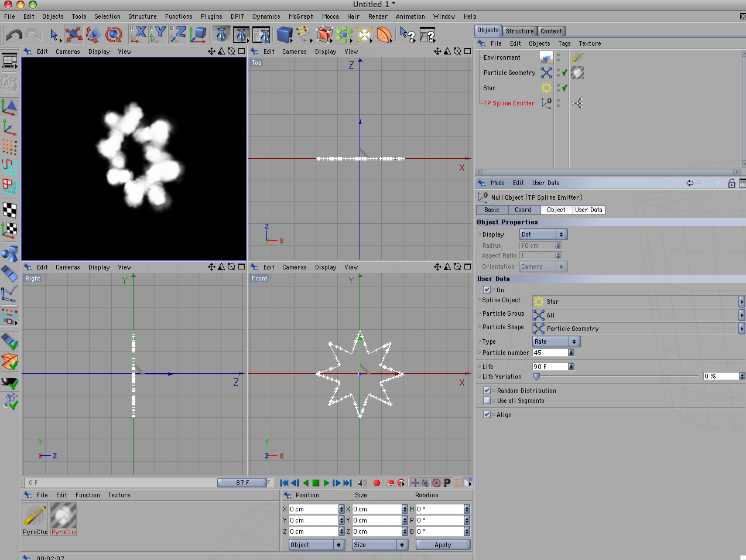Click the autokeying red key icon
The height and width of the screenshot is (560, 746).
coord(391,483)
